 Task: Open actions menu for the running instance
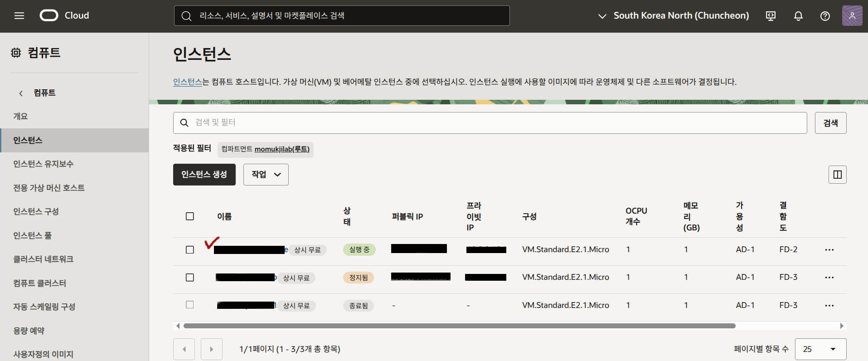point(829,250)
